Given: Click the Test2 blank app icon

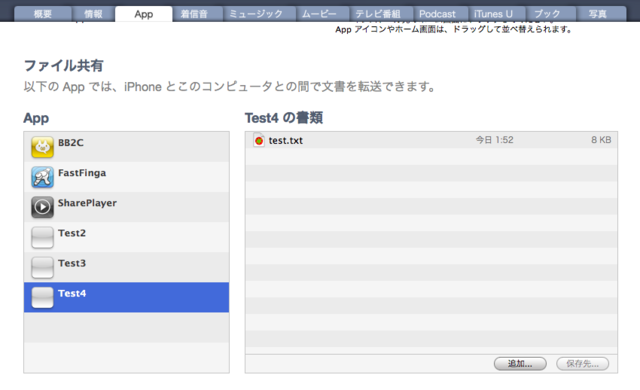Looking at the screenshot, I should (x=42, y=237).
